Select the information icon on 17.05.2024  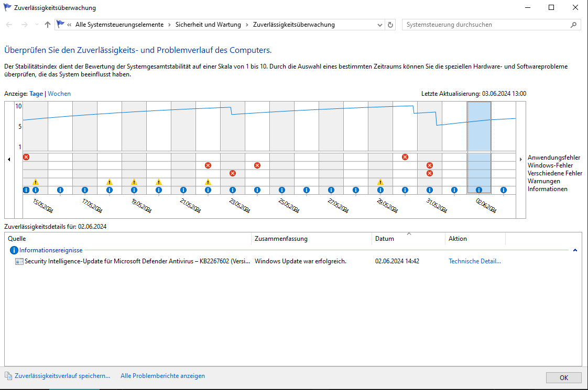85,190
